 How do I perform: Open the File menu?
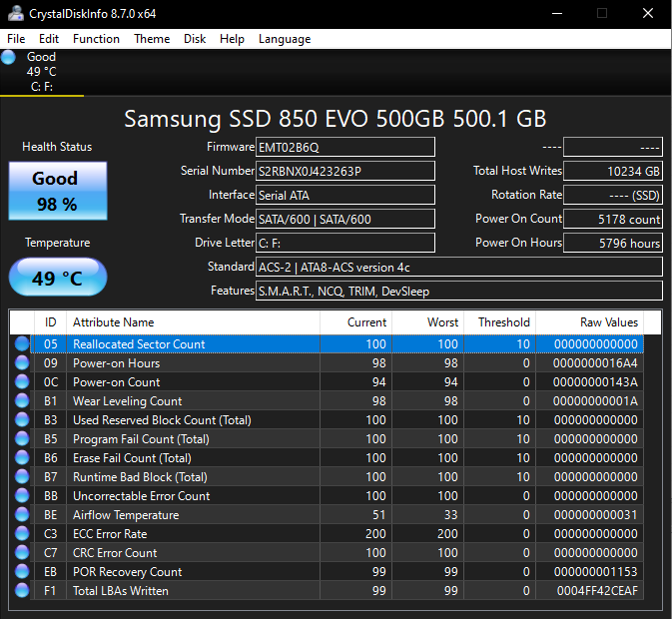click(16, 39)
